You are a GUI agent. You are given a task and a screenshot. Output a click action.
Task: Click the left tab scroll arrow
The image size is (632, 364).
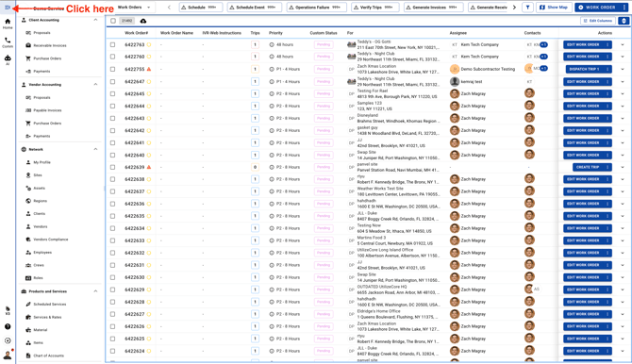pos(169,8)
